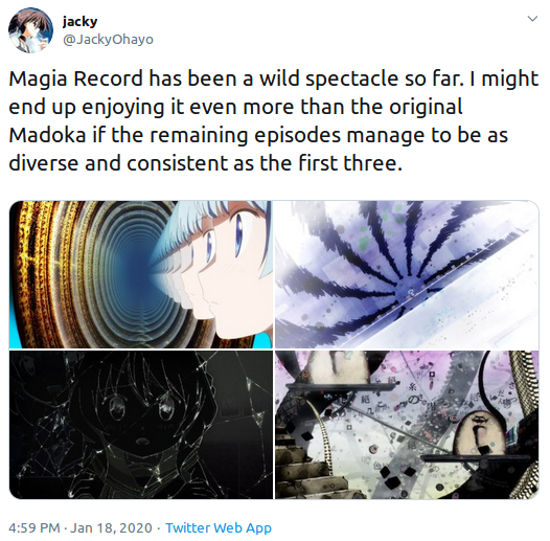View the witch labyrinth collage image

407,425
